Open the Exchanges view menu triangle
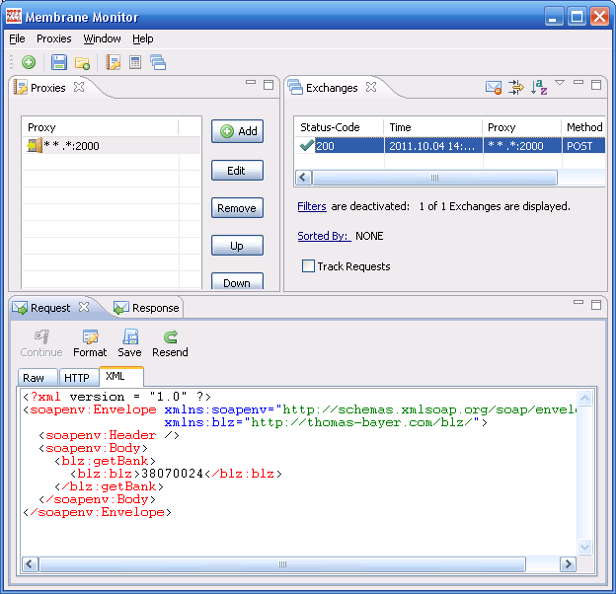The width and height of the screenshot is (616, 594). tap(560, 83)
